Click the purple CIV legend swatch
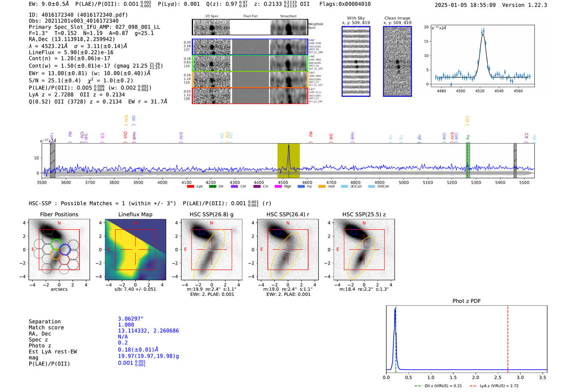This screenshot has width=576, height=392. pyautogui.click(x=234, y=187)
